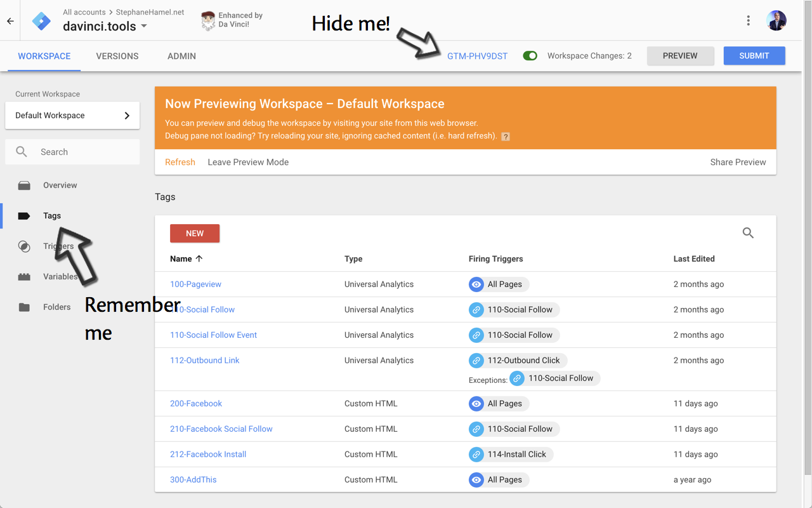This screenshot has width=812, height=508.
Task: Click the Overview icon in sidebar
Action: (24, 185)
